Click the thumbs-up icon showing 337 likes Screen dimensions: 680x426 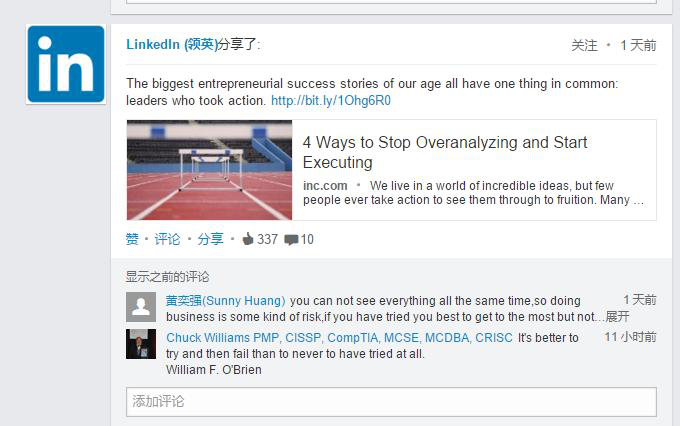tap(248, 239)
